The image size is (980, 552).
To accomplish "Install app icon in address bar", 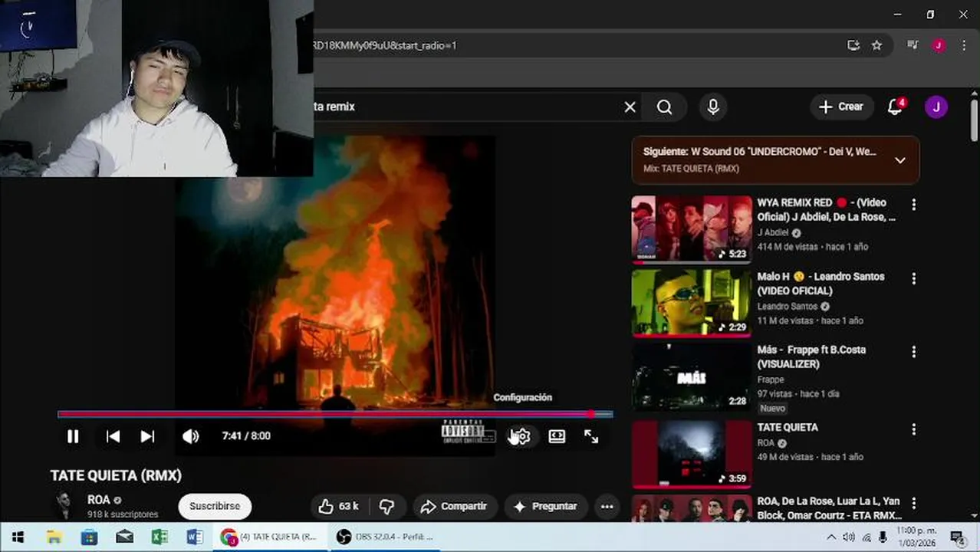I will point(853,45).
